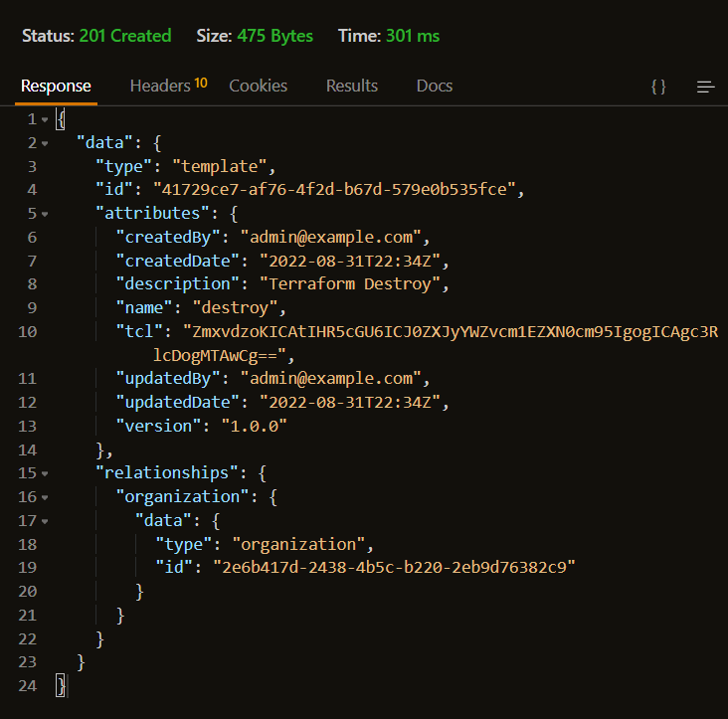Viewport: 728px width, 719px height.
Task: Fold the "organization" object on line 16
Action: 45,497
